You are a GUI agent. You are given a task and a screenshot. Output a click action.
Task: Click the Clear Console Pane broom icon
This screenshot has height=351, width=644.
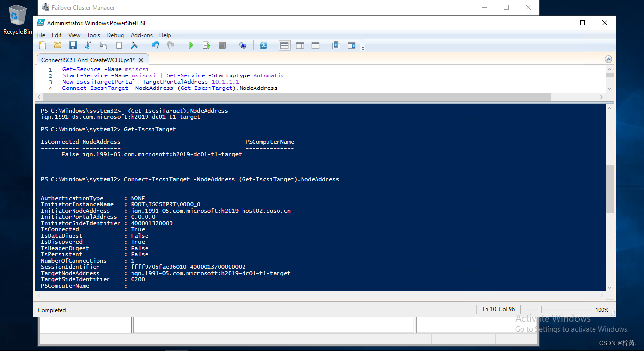click(x=134, y=45)
